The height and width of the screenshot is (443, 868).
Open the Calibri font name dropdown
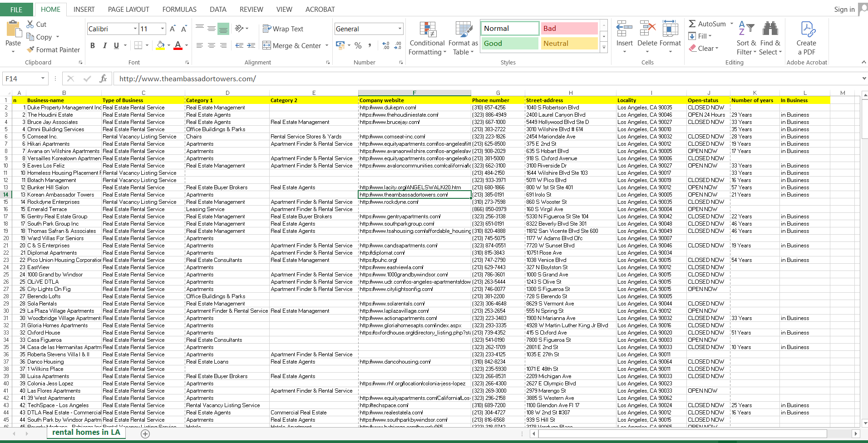135,29
